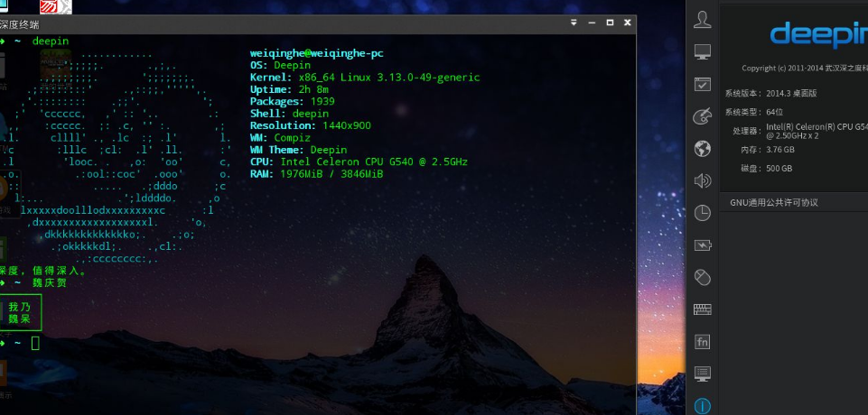The image size is (868, 415).
Task: Open Default Applications icon with checkmark window
Action: point(703,85)
